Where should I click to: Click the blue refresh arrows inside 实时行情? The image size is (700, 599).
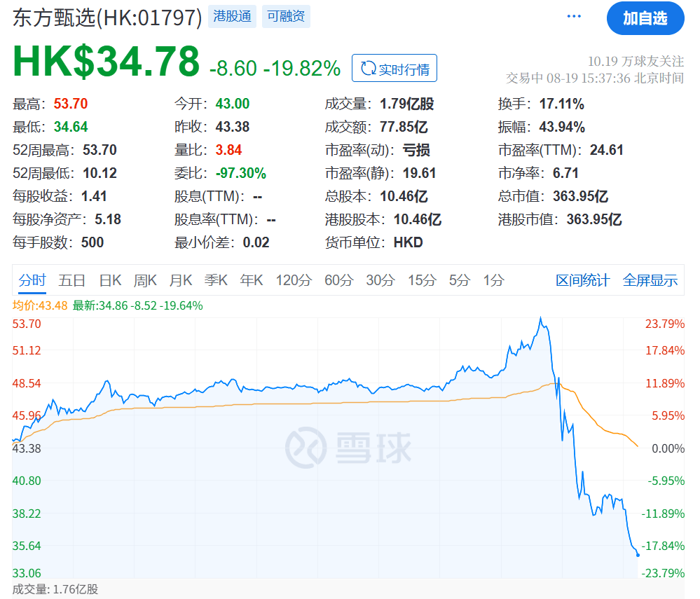(x=367, y=68)
